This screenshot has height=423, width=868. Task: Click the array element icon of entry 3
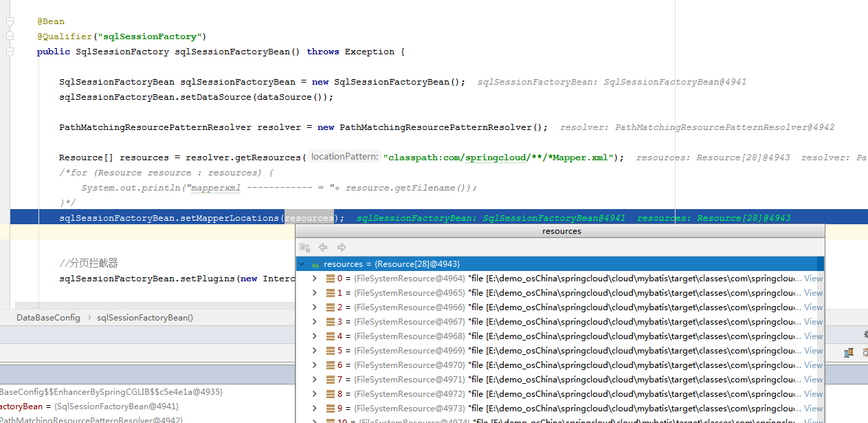(x=331, y=322)
